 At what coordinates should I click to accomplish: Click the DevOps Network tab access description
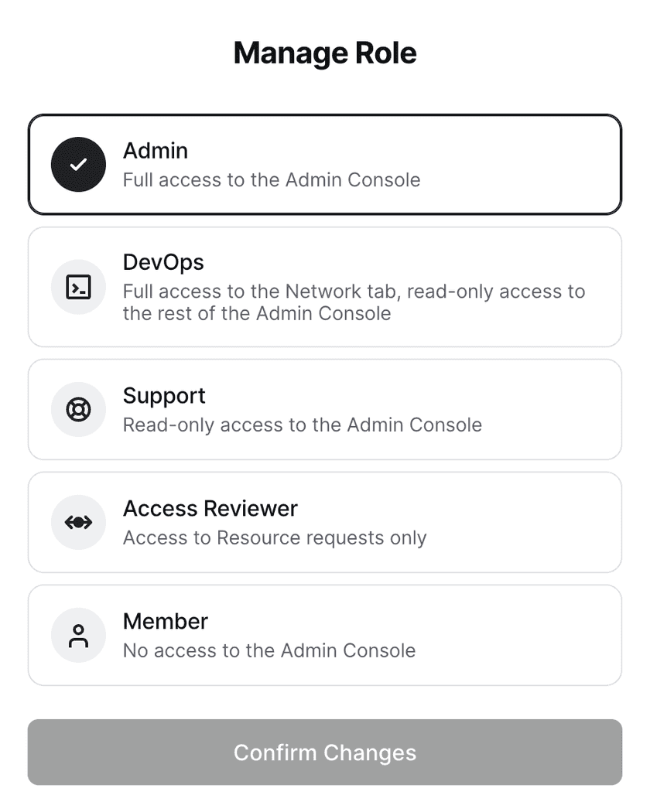point(354,302)
